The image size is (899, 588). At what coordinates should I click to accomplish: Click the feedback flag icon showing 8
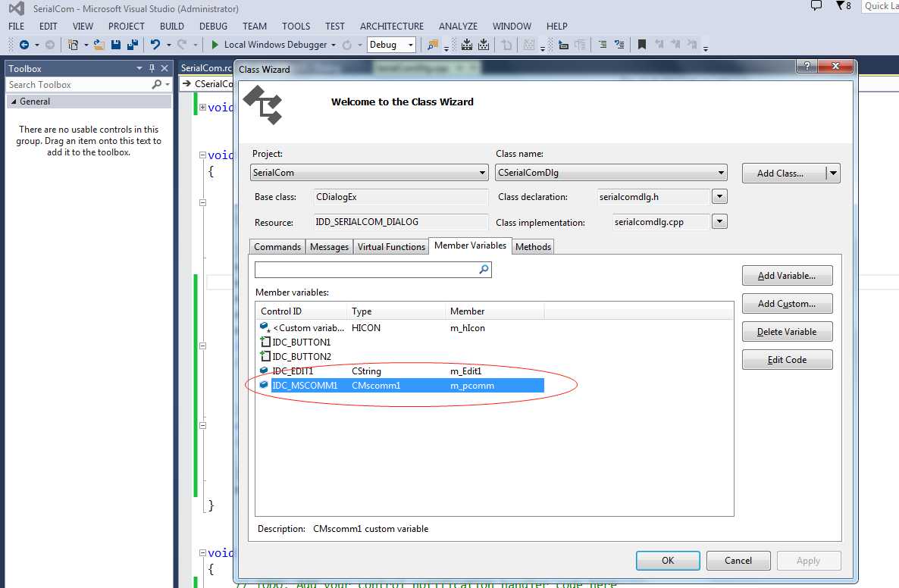844,6
